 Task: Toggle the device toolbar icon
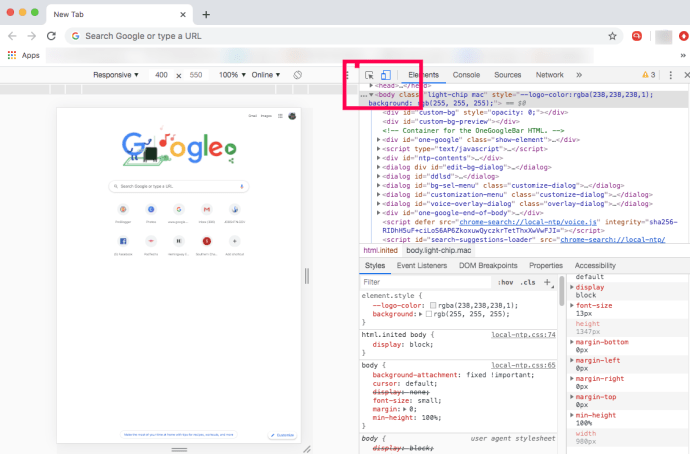pos(385,75)
